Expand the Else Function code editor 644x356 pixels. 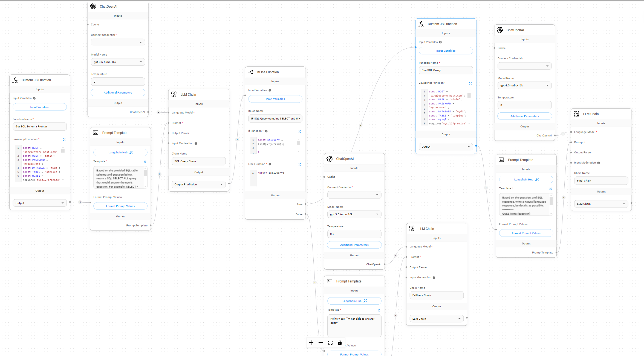click(x=300, y=164)
